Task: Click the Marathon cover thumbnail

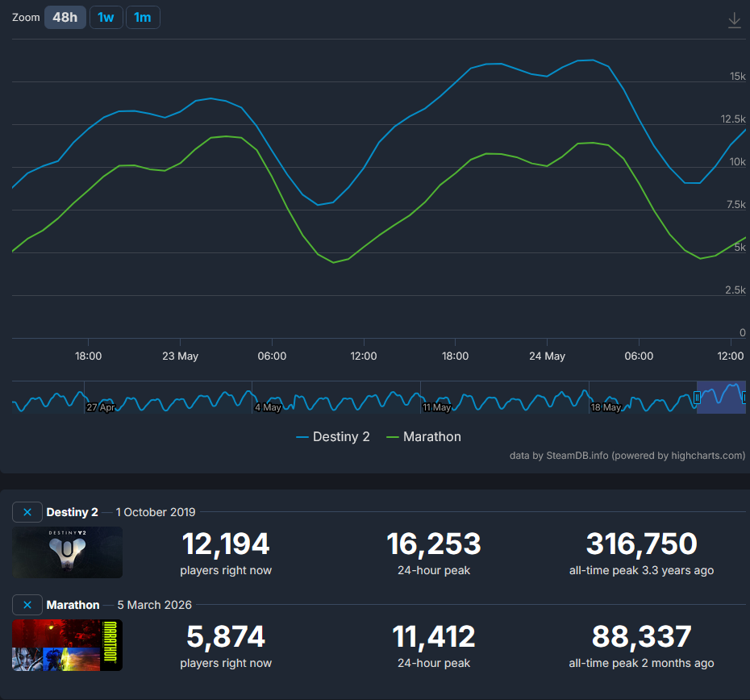Action: coord(68,645)
